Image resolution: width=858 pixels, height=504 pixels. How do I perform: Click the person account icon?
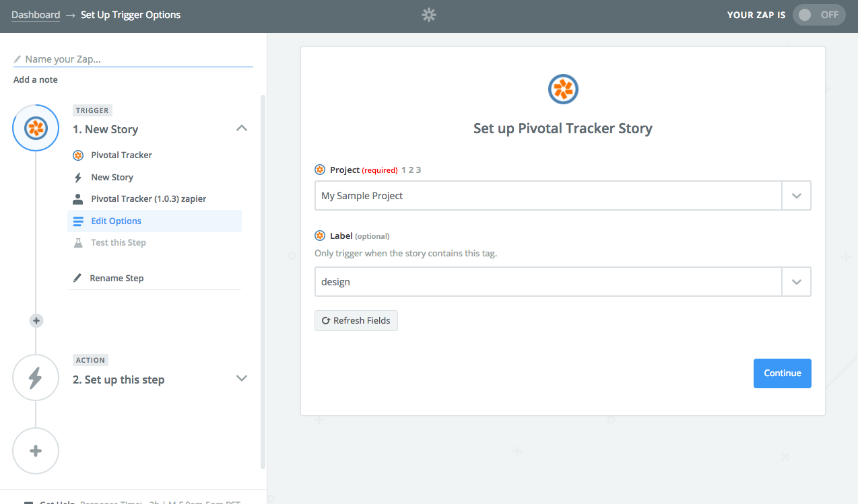(x=78, y=199)
